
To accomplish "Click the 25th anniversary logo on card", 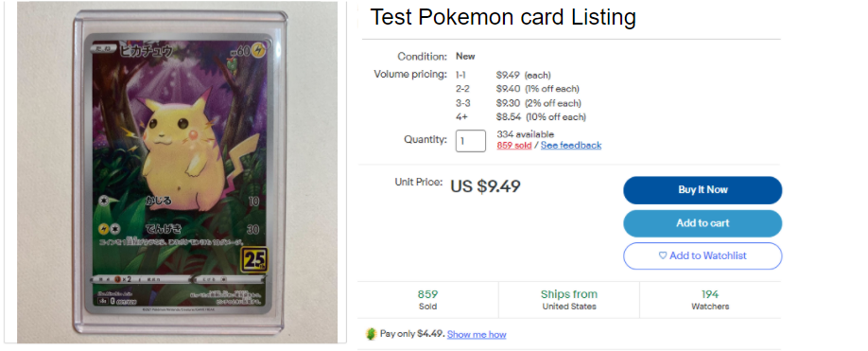I will [x=253, y=259].
